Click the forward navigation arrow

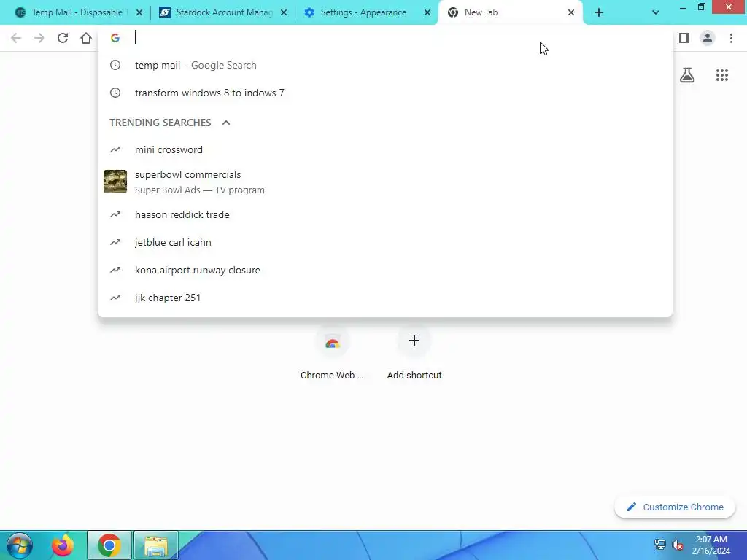click(x=39, y=38)
